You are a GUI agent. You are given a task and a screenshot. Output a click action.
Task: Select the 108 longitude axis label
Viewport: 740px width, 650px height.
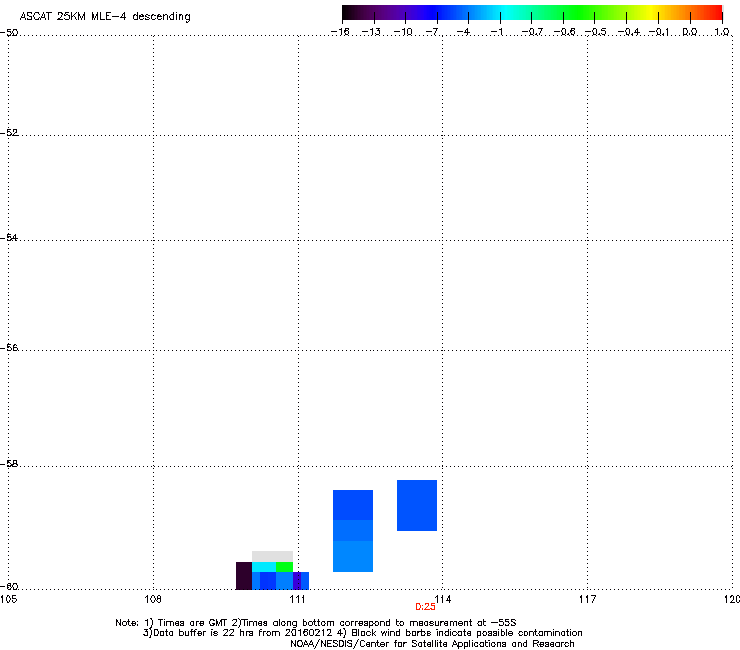coord(153,599)
